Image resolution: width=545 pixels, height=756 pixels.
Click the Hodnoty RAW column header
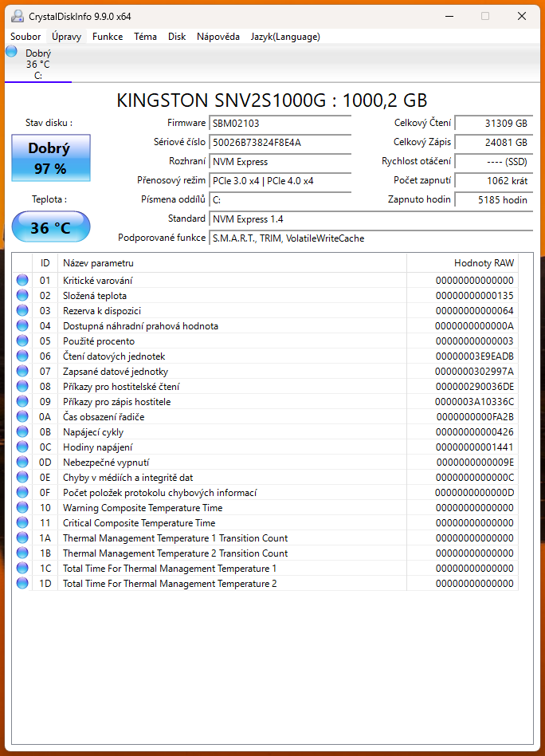pos(463,263)
